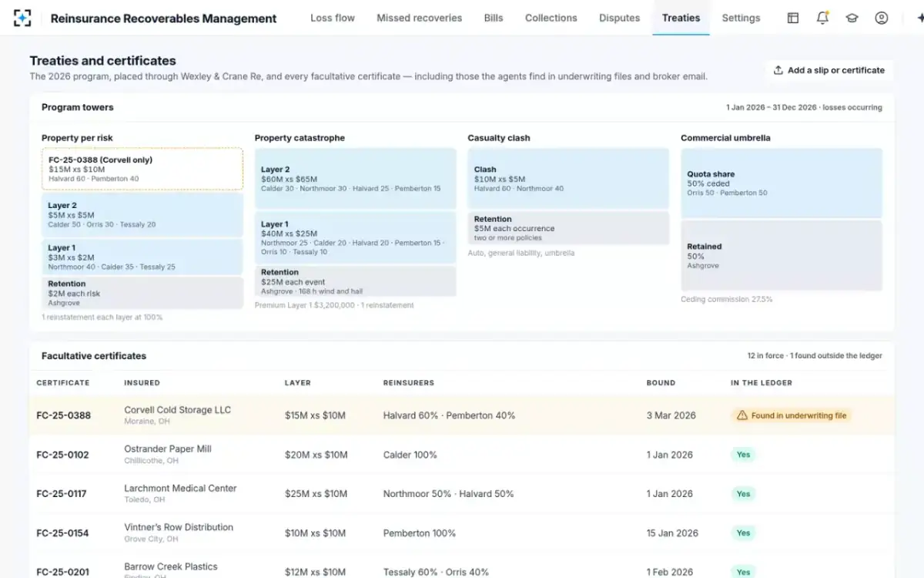Click insured Vintner's Row Distribution
Screen dimensions: 924x578
[179, 527]
